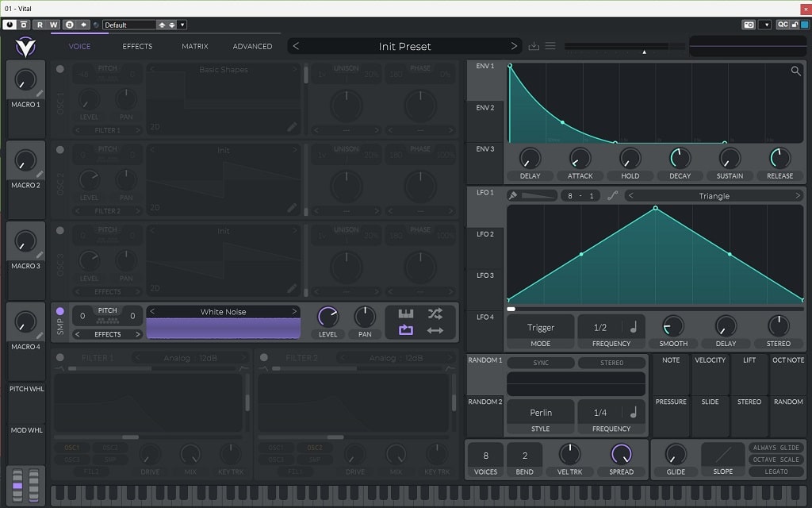
Task: Edit MACRO 4 name with the pencil icon
Action: 40,336
